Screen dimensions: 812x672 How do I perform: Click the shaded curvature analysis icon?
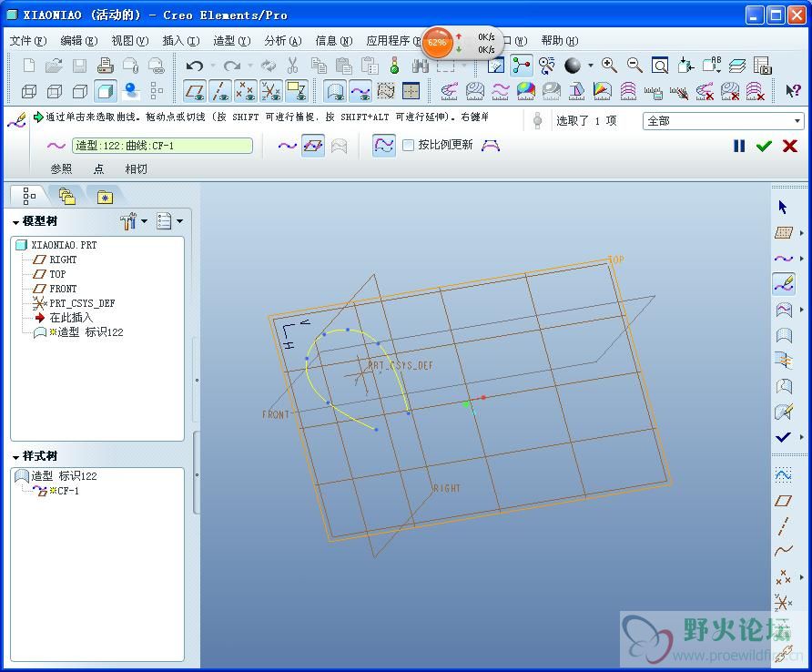pos(526,91)
